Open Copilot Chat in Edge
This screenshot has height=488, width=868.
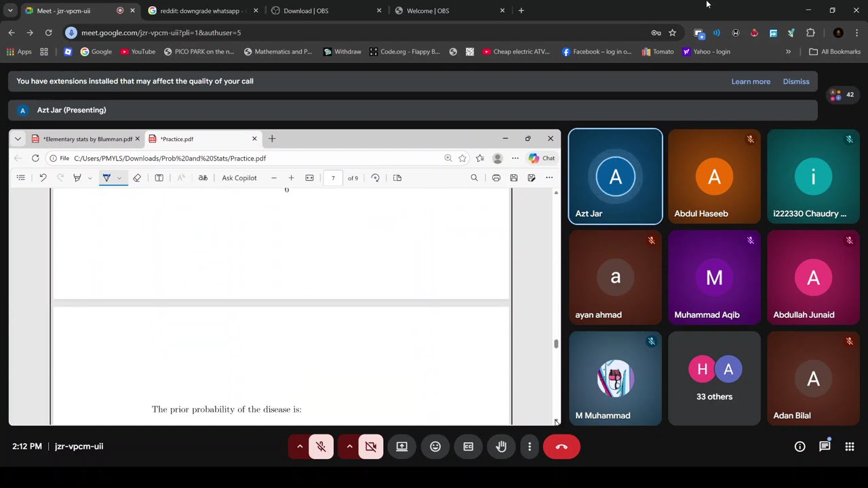pyautogui.click(x=542, y=158)
